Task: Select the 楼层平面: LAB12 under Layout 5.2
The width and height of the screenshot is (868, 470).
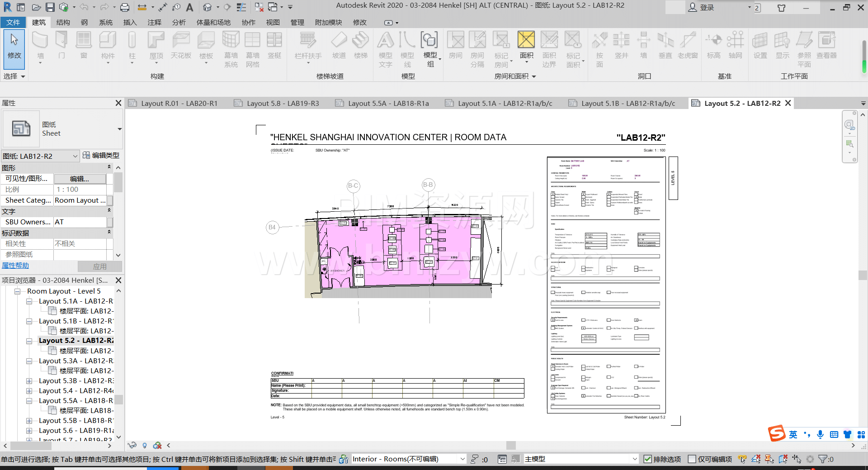Action: click(81, 351)
